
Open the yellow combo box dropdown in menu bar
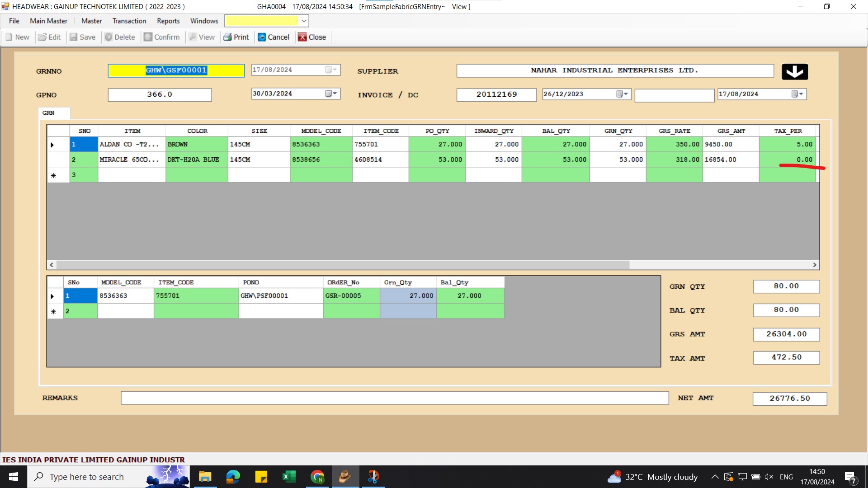tap(304, 21)
